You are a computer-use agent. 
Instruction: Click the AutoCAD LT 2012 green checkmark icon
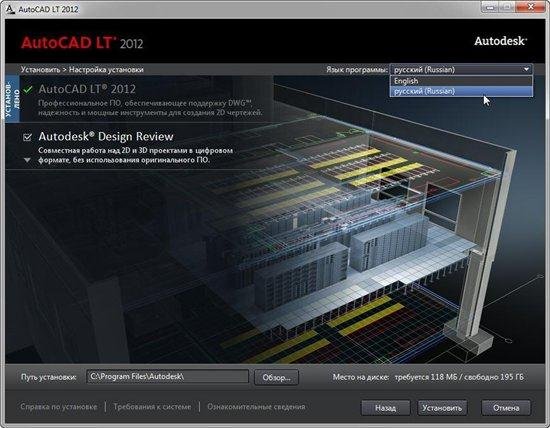click(x=28, y=90)
